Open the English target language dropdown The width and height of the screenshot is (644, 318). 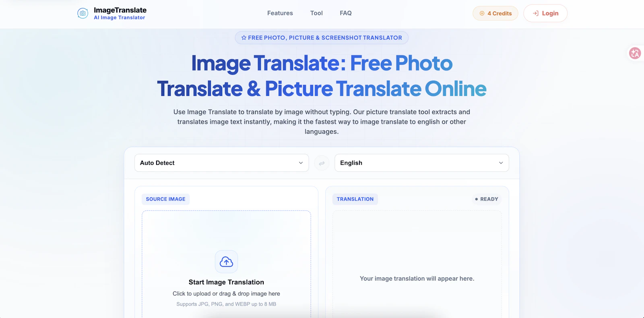[422, 163]
